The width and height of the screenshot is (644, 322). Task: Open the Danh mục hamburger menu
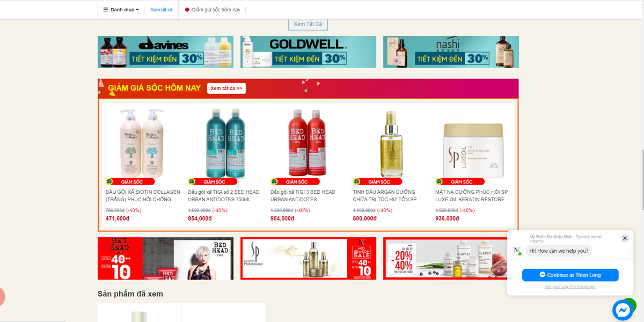click(121, 10)
